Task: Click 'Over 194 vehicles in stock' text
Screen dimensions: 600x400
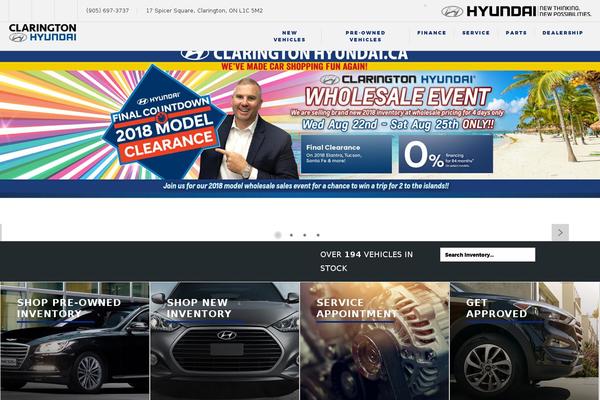Action: point(367,261)
